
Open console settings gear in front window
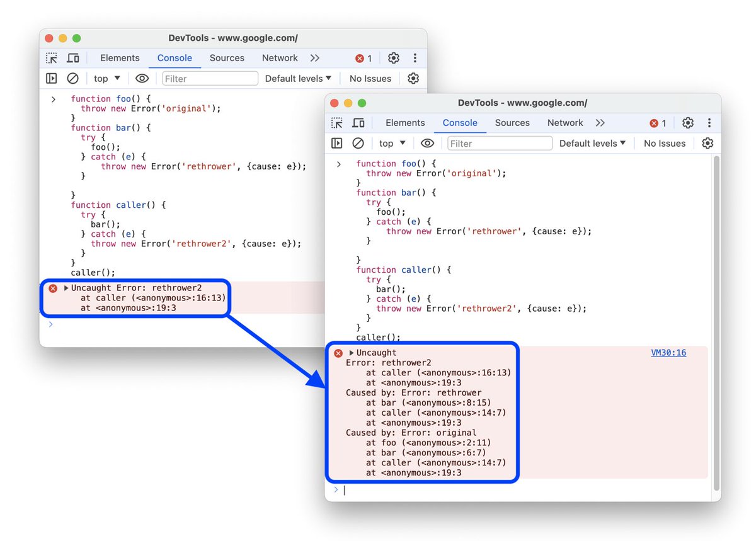[x=707, y=144]
